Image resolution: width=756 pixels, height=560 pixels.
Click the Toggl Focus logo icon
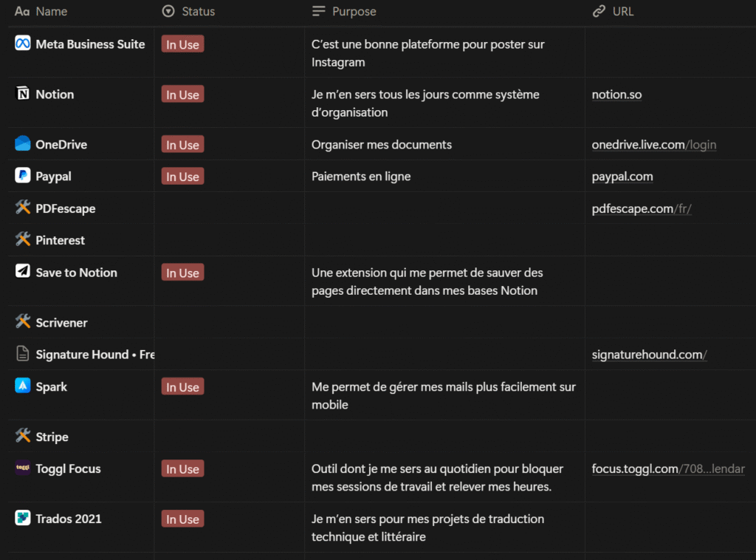(21, 468)
